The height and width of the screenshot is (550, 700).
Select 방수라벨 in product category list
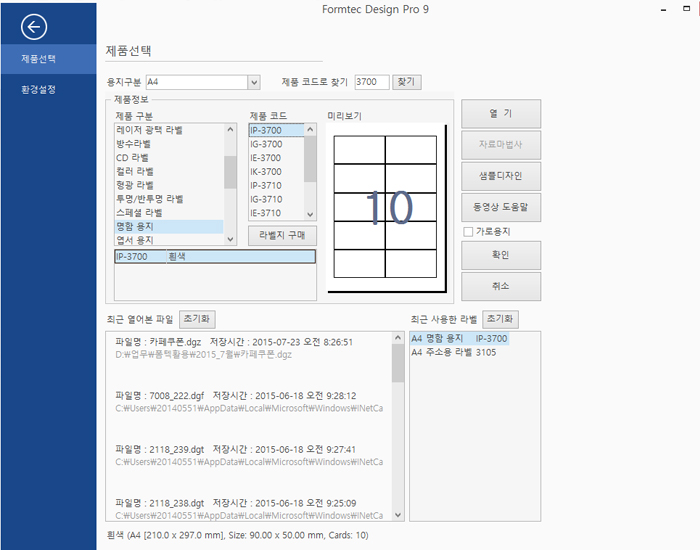coord(169,144)
